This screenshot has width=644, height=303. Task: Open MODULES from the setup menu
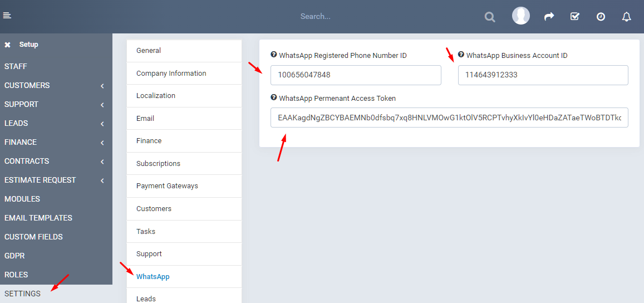coord(22,199)
